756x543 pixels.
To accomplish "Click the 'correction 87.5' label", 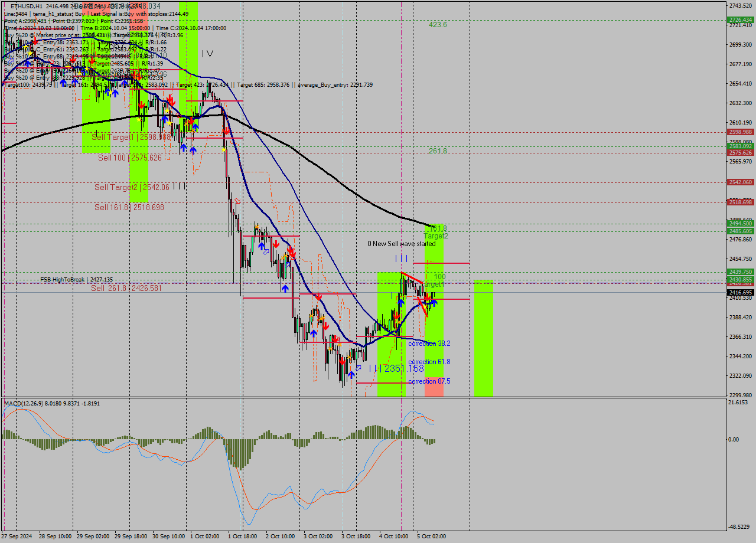I will [x=429, y=381].
